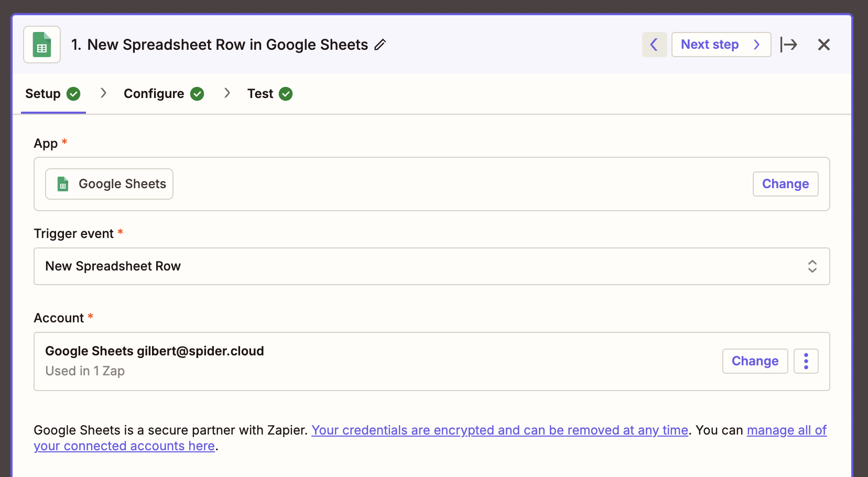This screenshot has width=868, height=477.
Task: Click the chevron between Configure and Test
Action: pyautogui.click(x=227, y=93)
